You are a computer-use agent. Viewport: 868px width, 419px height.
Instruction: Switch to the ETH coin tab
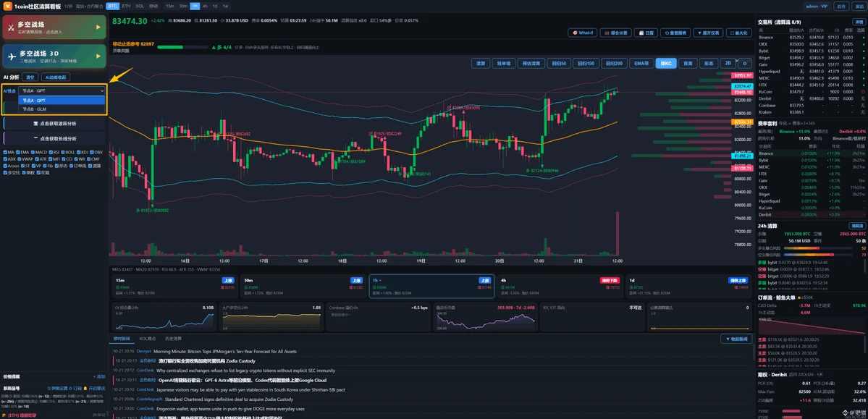[126, 6]
